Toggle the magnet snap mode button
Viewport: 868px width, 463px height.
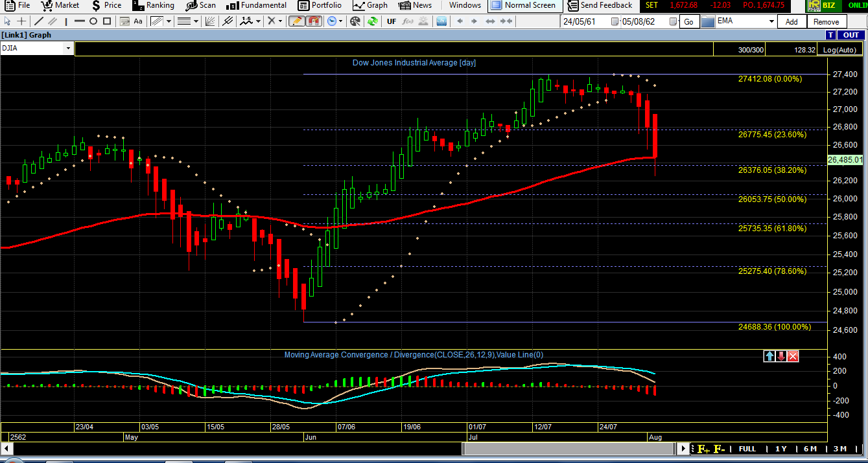coord(314,21)
